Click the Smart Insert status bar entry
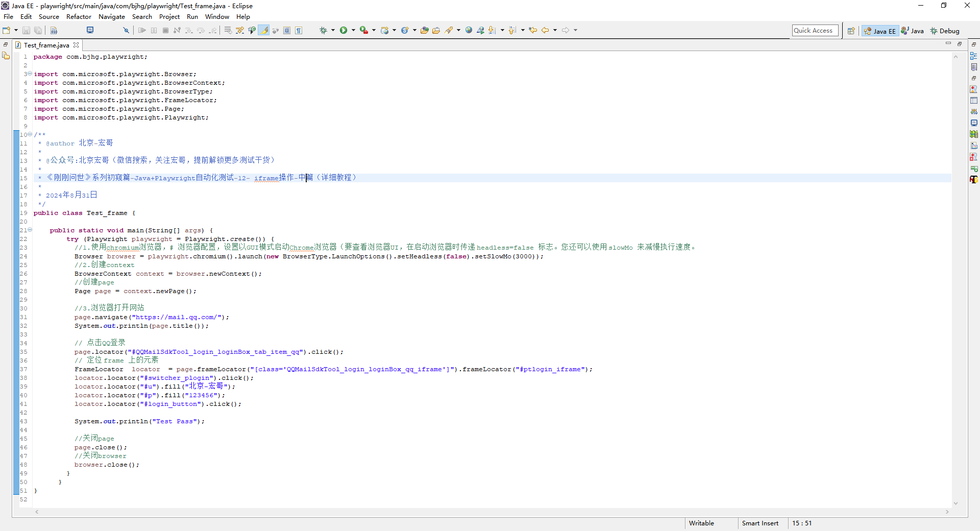980x531 pixels. pyautogui.click(x=760, y=523)
